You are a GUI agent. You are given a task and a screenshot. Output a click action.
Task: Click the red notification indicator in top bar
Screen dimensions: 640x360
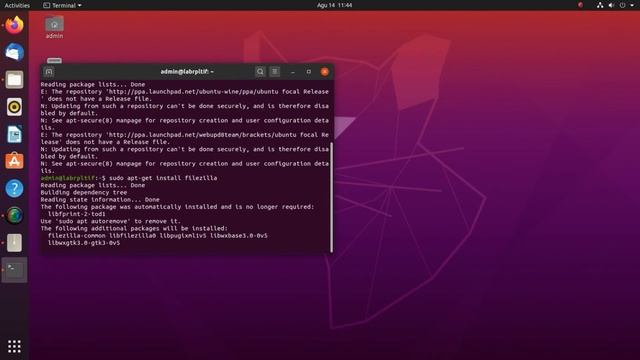(580, 5)
